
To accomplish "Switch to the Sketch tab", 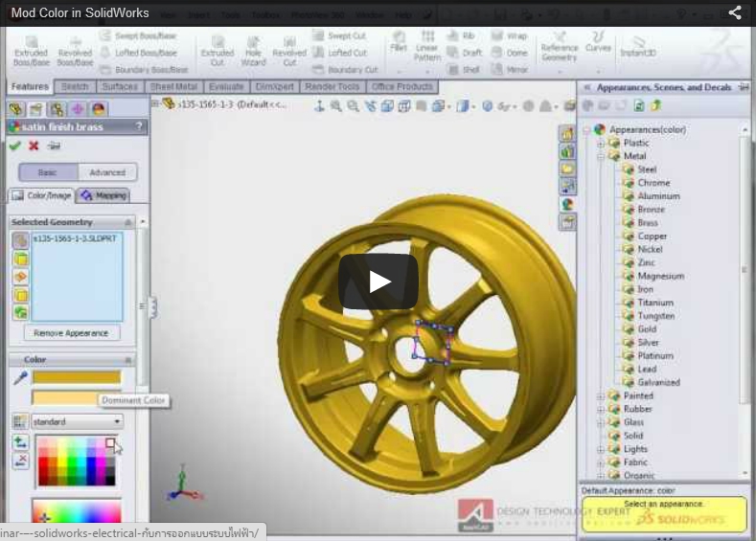I will (75, 86).
